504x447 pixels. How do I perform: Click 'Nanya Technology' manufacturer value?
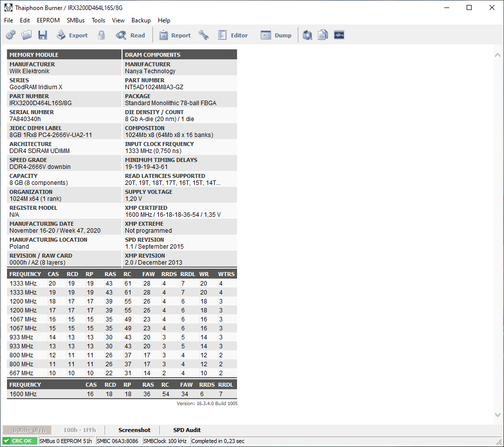coord(150,71)
